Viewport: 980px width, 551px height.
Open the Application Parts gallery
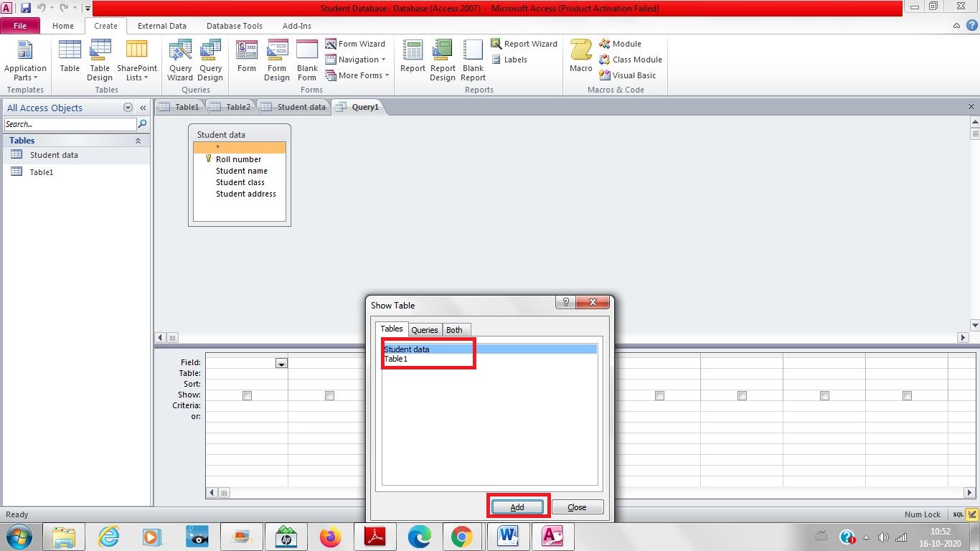pos(25,61)
